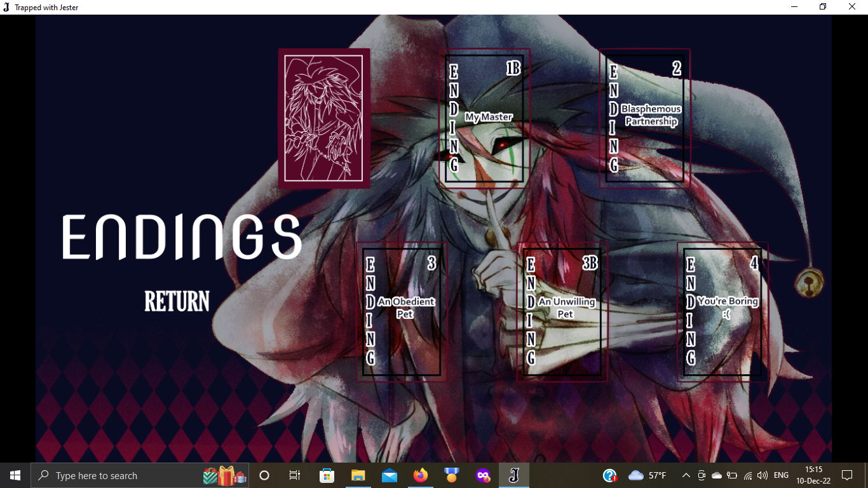868x488 pixels.
Task: Switch the ENG input language
Action: [782, 475]
